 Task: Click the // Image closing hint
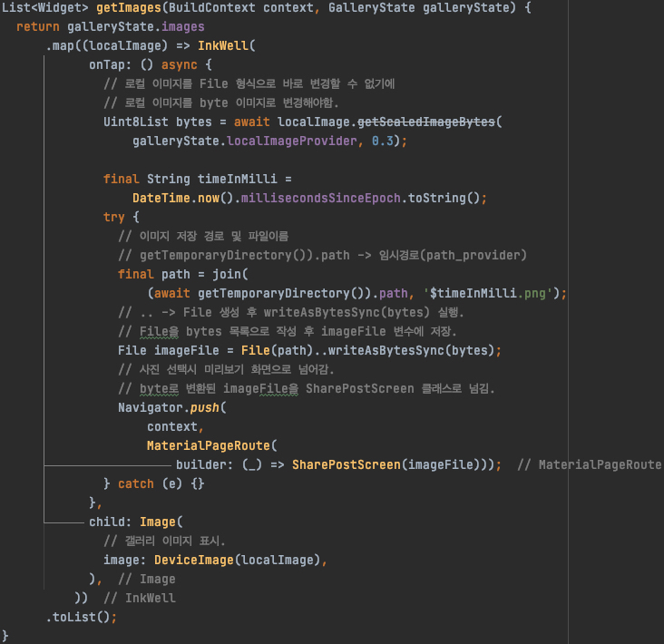point(147,580)
